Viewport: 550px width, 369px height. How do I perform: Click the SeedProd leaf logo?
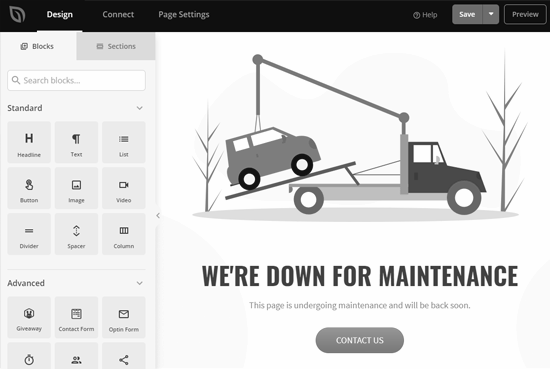(17, 14)
